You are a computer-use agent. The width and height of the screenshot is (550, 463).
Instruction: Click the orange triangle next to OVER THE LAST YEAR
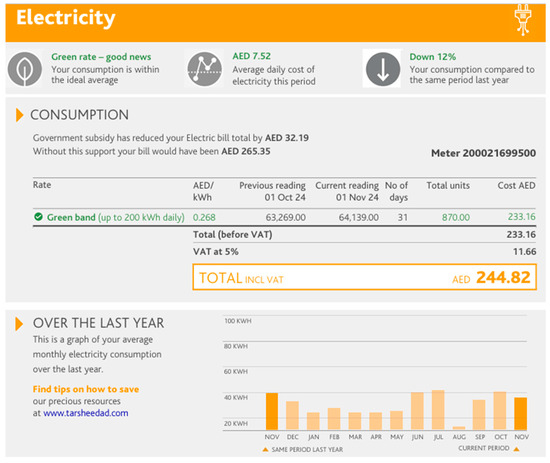coord(19,324)
